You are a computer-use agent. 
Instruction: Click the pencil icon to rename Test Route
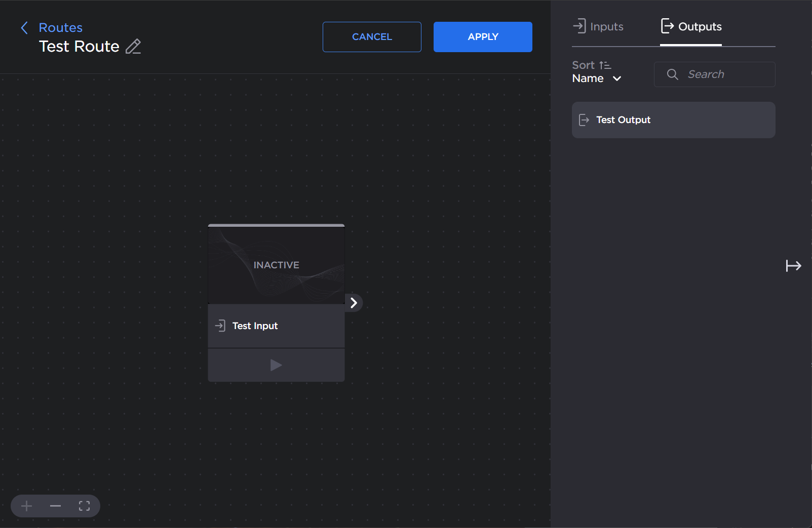(x=133, y=47)
